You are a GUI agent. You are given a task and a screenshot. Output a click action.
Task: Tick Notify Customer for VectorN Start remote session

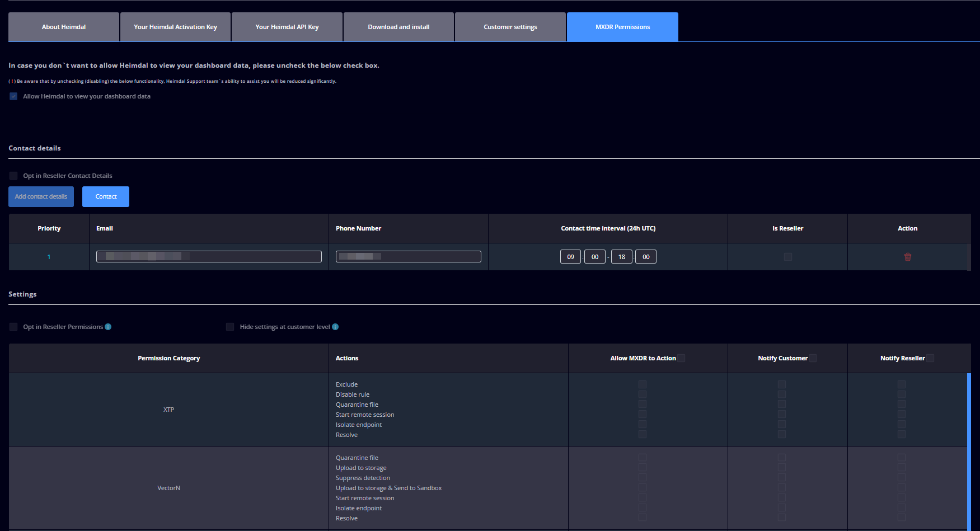coord(782,498)
